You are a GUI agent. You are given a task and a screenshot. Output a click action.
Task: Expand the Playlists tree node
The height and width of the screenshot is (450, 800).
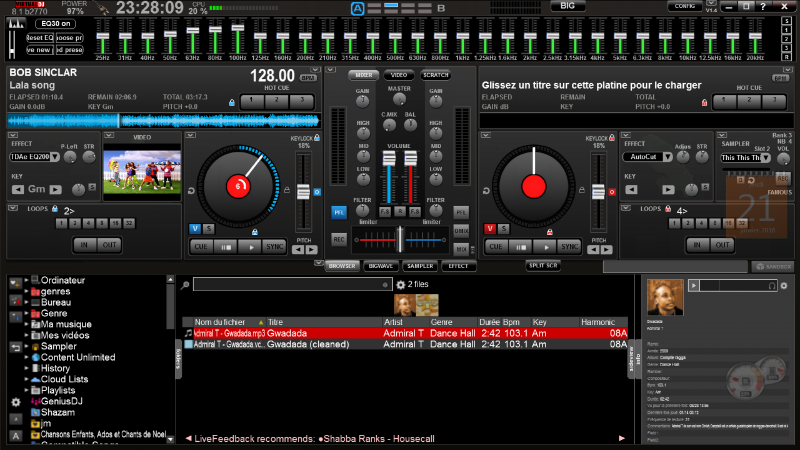click(x=27, y=390)
